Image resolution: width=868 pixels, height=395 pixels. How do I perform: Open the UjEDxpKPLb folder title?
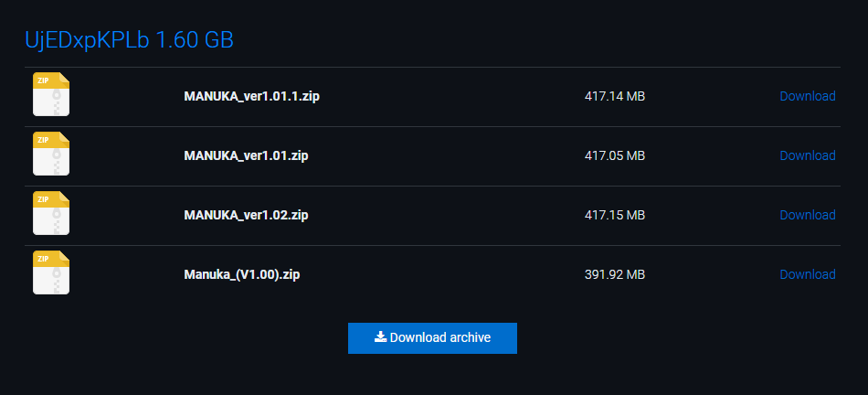tap(87, 40)
